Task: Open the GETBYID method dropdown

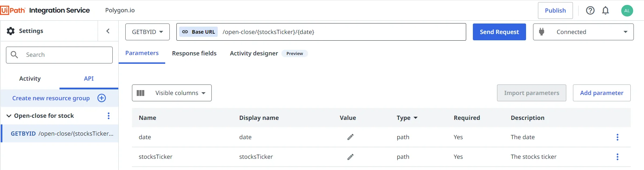Action: click(x=147, y=32)
